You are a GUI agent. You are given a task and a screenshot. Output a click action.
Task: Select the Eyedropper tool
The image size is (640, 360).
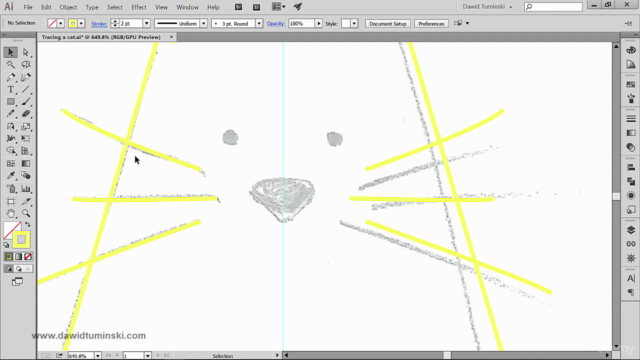point(11,176)
